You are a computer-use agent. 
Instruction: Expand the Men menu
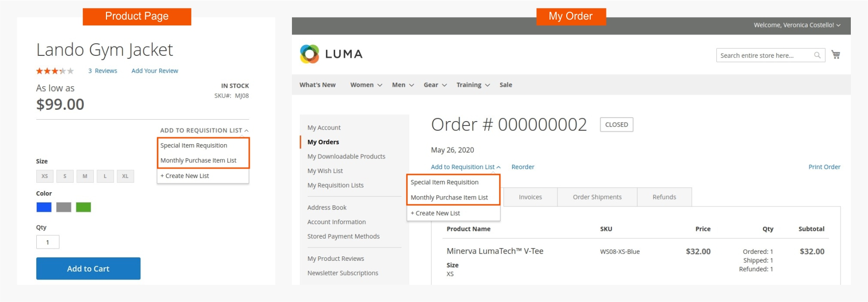[x=403, y=85]
